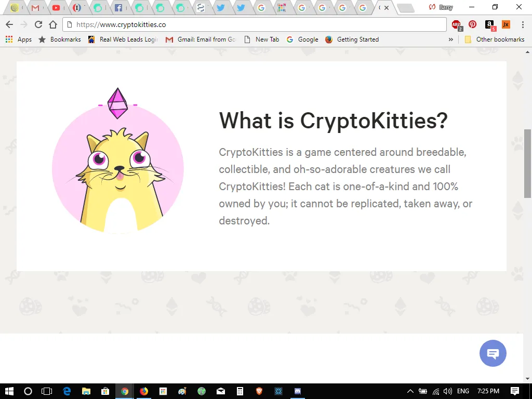Switch to the YouTube tab
The height and width of the screenshot is (399, 532).
point(56,8)
